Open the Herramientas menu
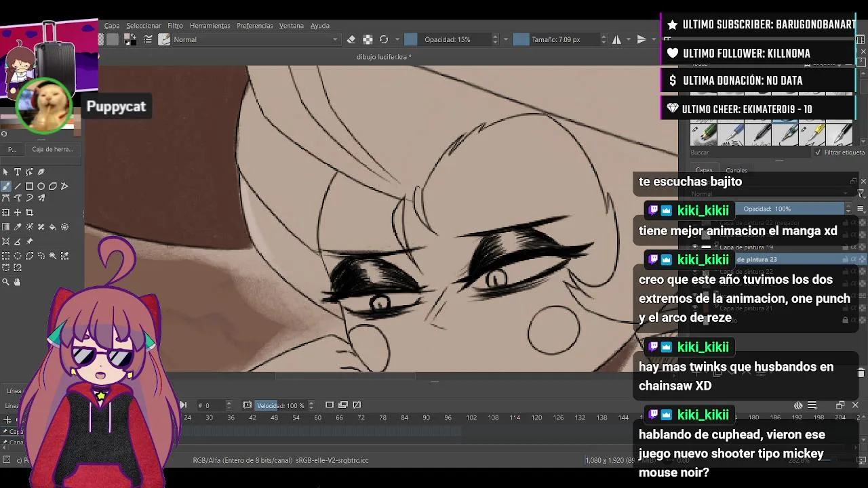This screenshot has height=488, width=868. [x=210, y=26]
